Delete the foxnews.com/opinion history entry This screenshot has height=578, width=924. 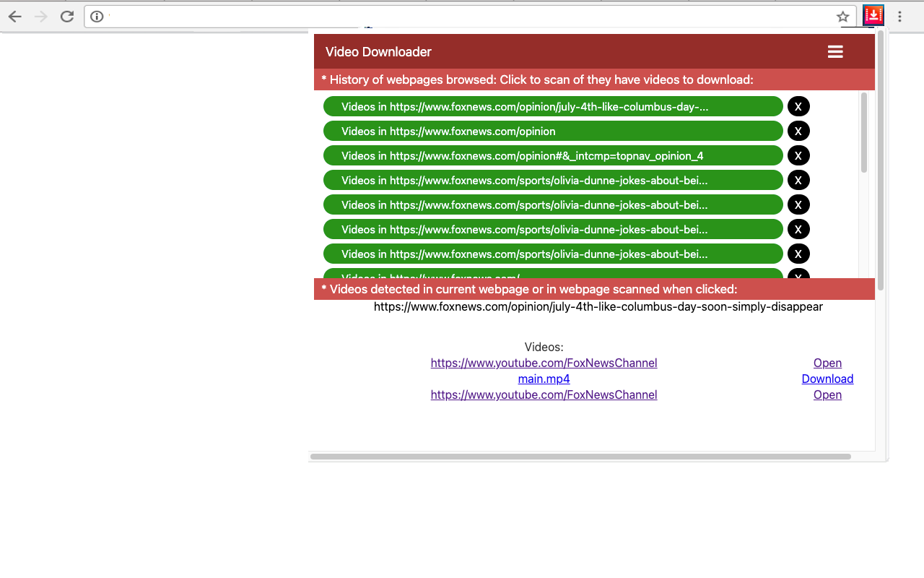(x=798, y=131)
